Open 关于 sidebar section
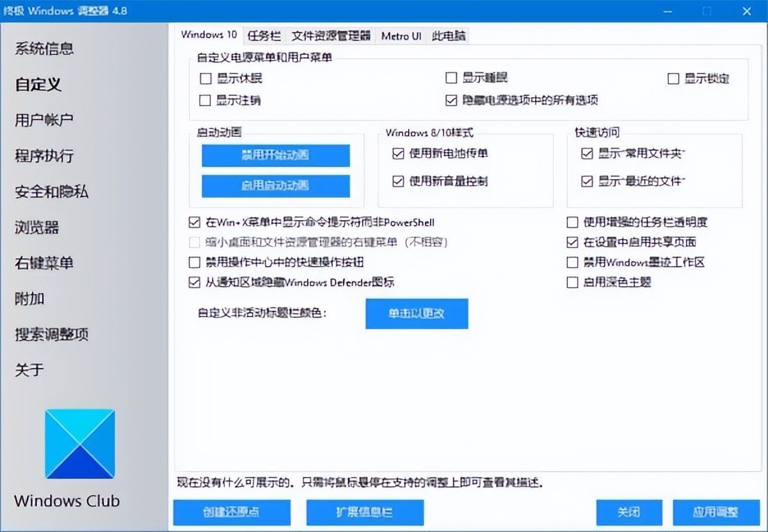Viewport: 768px width, 532px height. [29, 370]
